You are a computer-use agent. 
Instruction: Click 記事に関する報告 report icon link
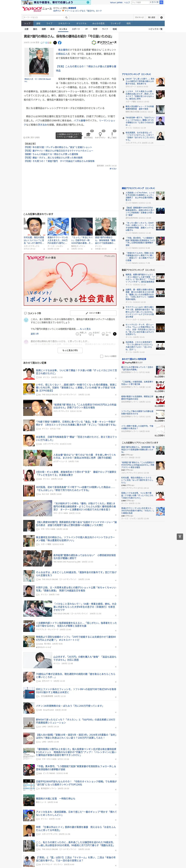32,137
